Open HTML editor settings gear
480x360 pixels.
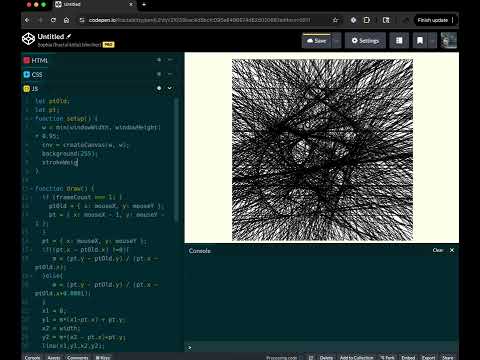coord(159,60)
